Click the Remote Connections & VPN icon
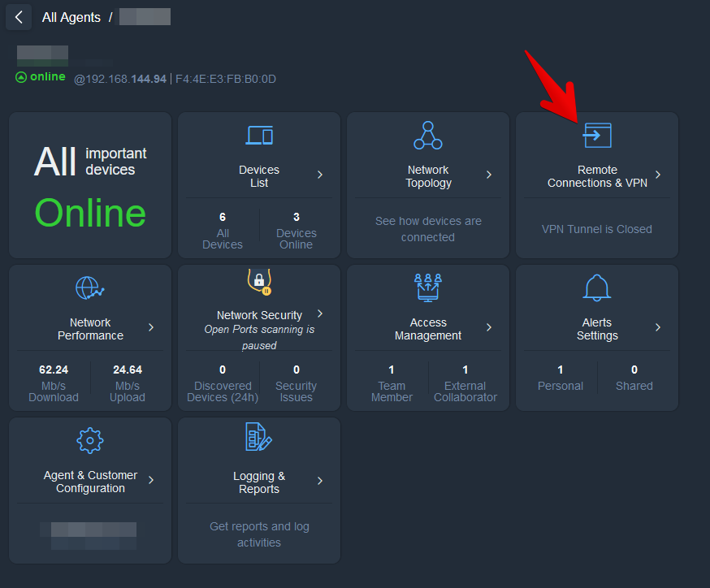 tap(597, 136)
